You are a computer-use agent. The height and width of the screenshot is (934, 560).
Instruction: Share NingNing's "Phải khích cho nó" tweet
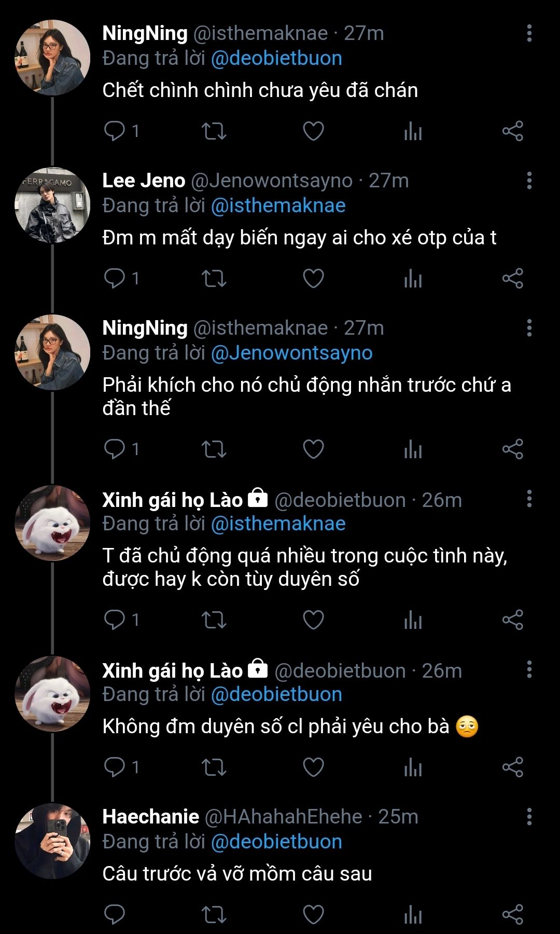tap(512, 449)
